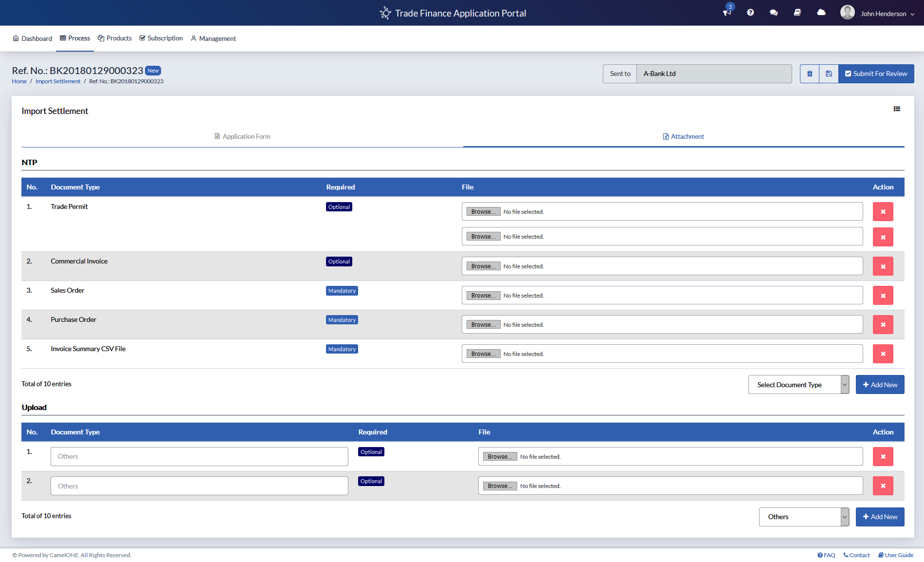This screenshot has height=562, width=924.
Task: Open the Others document type dropdown
Action: (804, 517)
